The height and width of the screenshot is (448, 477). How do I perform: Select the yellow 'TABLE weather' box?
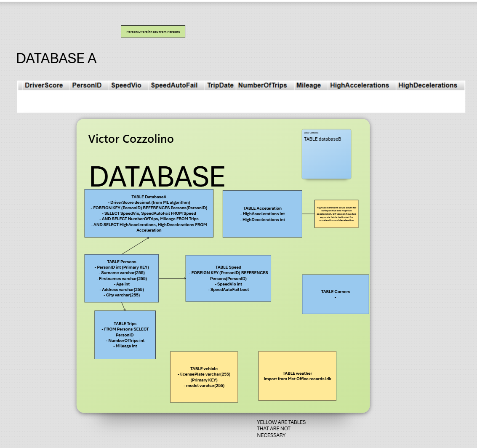297,376
